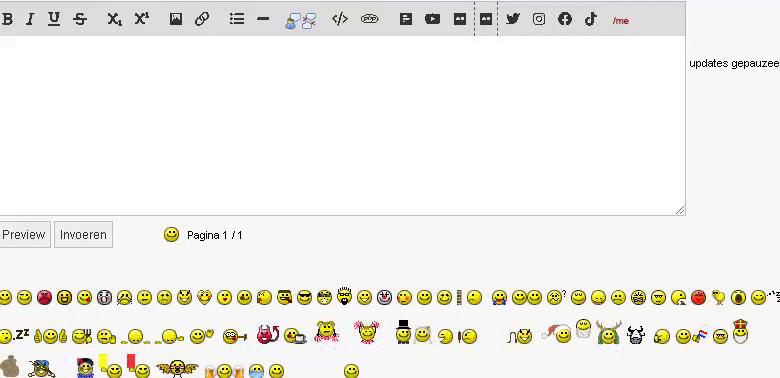
Task: Insert the devil horns grinning smiley
Action: [x=184, y=297]
